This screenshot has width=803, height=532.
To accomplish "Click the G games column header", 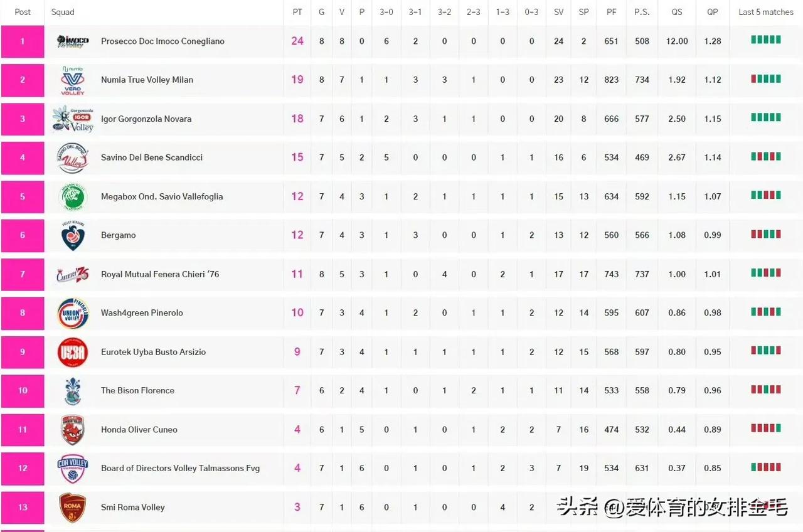I will (322, 12).
